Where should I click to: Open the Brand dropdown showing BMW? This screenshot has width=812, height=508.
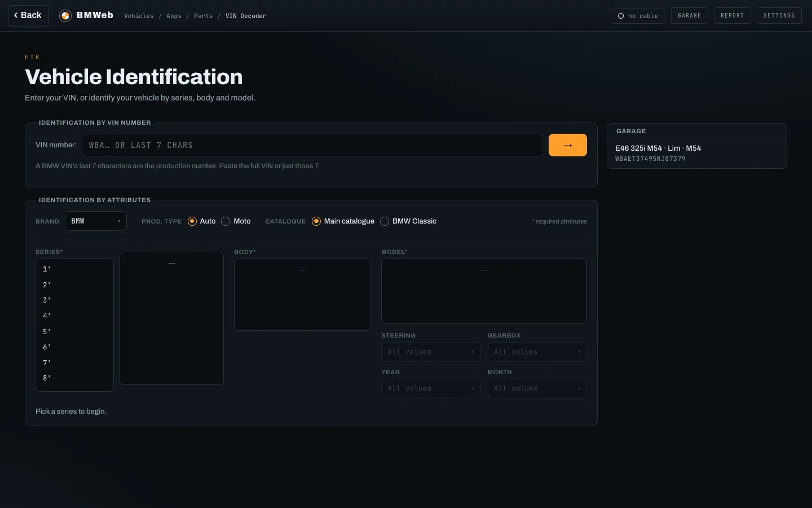96,221
